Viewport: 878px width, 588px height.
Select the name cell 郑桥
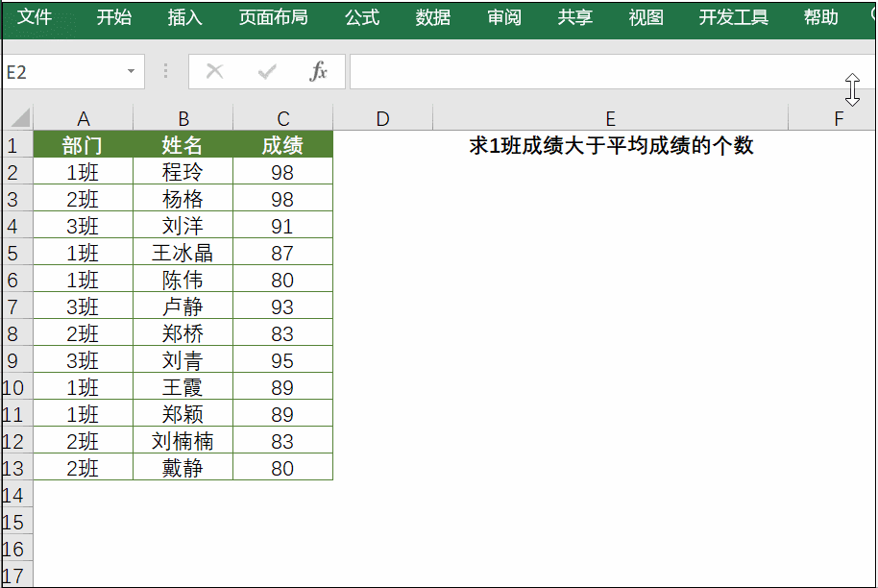(x=183, y=333)
